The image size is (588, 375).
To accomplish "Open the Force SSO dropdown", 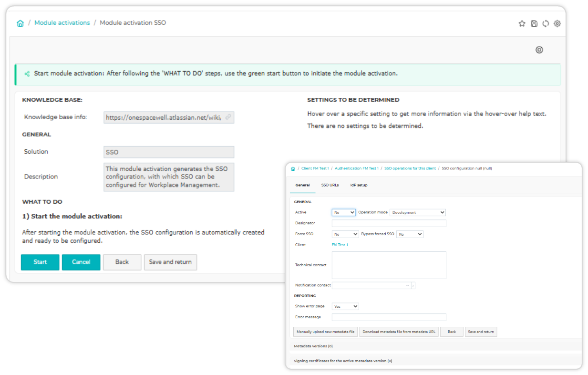I will (x=345, y=234).
